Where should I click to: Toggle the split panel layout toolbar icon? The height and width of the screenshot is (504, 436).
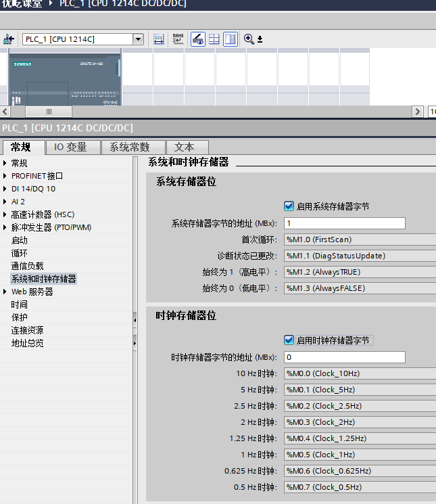[231, 39]
